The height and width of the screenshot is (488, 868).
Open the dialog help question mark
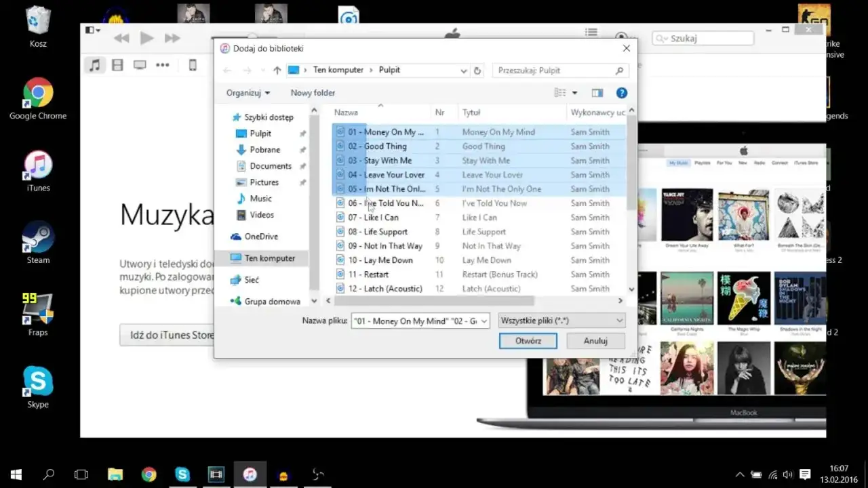[x=621, y=93]
